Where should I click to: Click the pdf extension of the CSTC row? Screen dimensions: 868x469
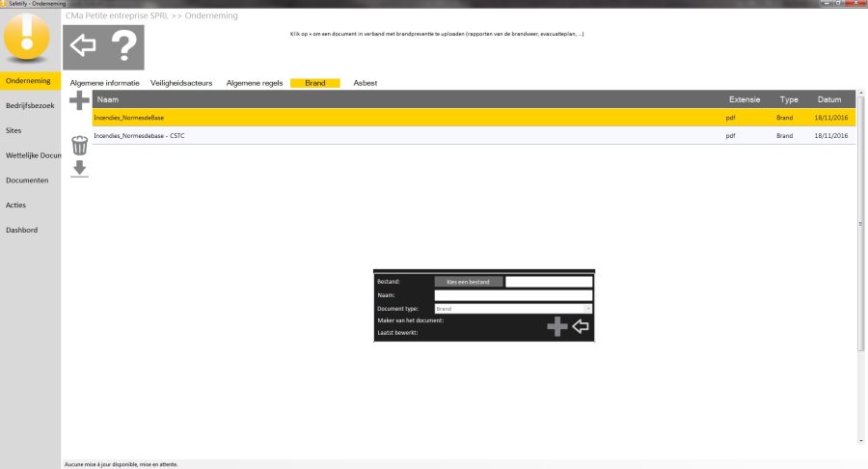coord(731,136)
